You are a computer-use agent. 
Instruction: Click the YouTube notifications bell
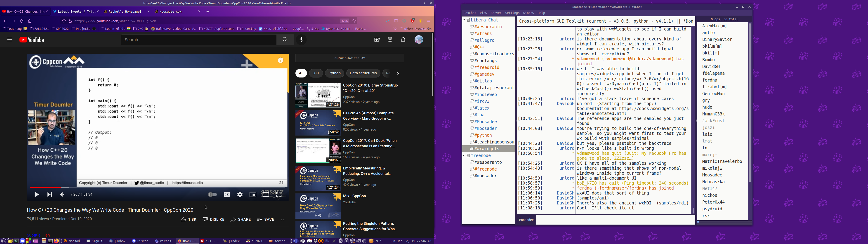(x=403, y=40)
